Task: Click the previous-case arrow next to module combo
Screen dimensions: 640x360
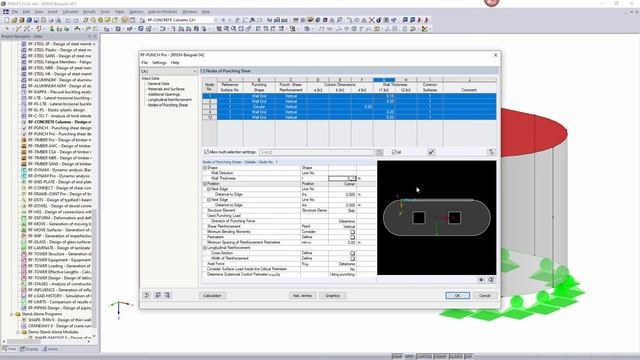Action: [223, 20]
